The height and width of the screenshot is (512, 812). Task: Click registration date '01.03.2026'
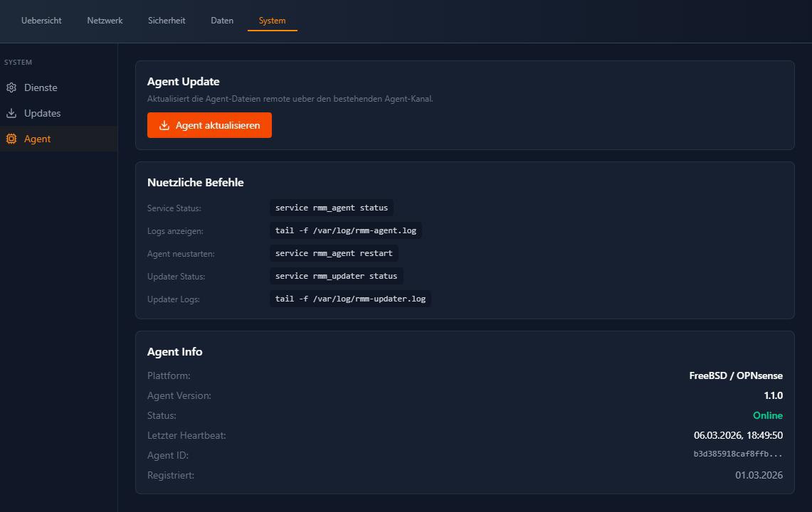pos(759,475)
